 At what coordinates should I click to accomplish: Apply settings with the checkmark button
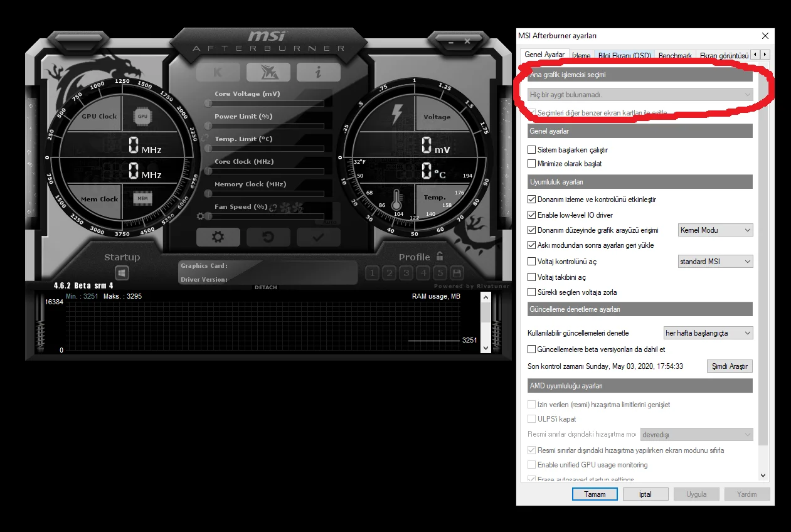point(318,237)
